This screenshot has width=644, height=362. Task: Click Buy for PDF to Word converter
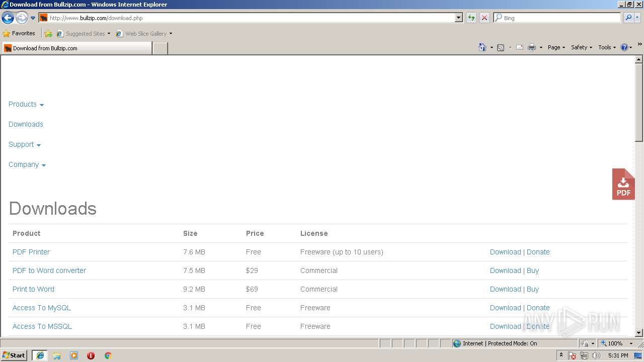533,270
